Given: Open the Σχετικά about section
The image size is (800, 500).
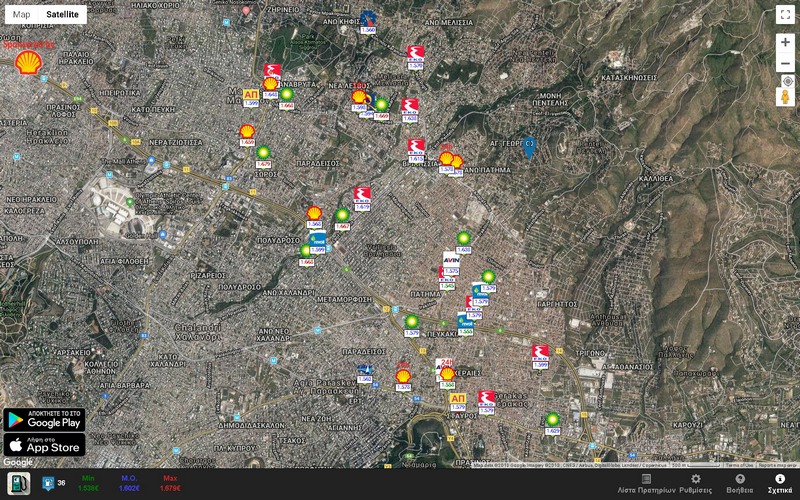Looking at the screenshot, I should pos(780,484).
